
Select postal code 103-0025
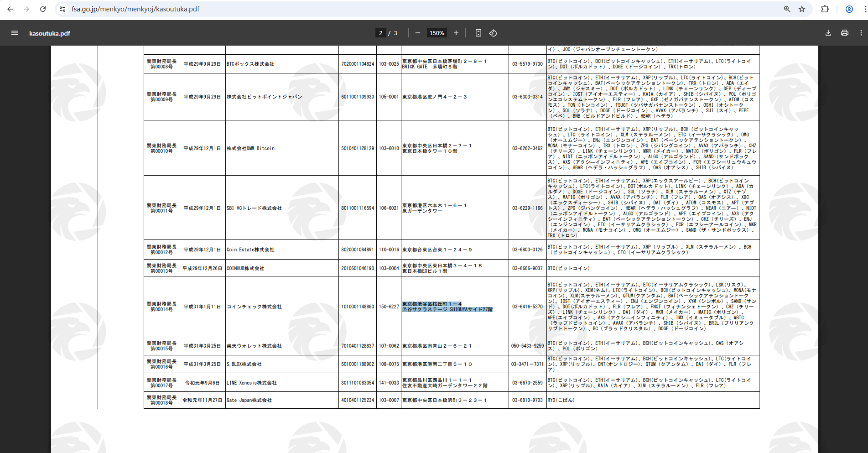(x=389, y=64)
